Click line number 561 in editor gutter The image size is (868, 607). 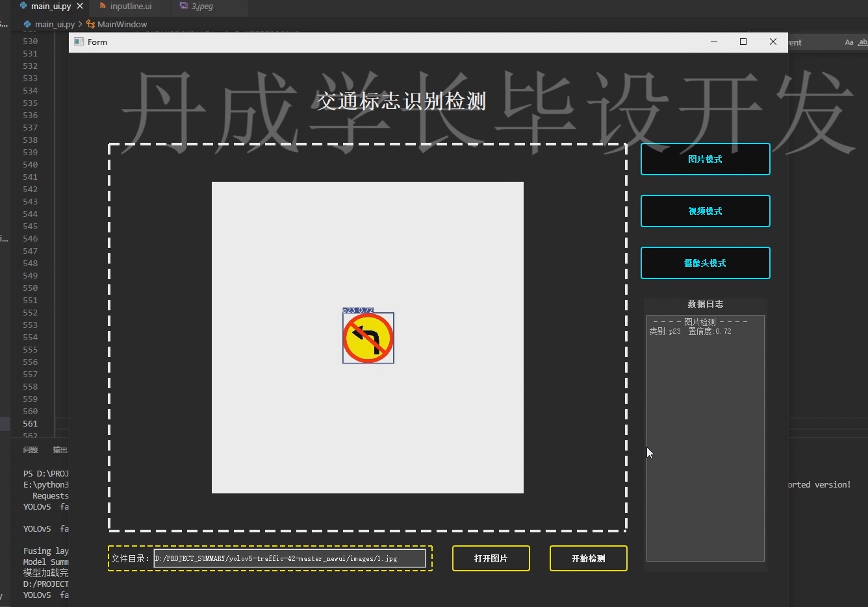coord(31,423)
